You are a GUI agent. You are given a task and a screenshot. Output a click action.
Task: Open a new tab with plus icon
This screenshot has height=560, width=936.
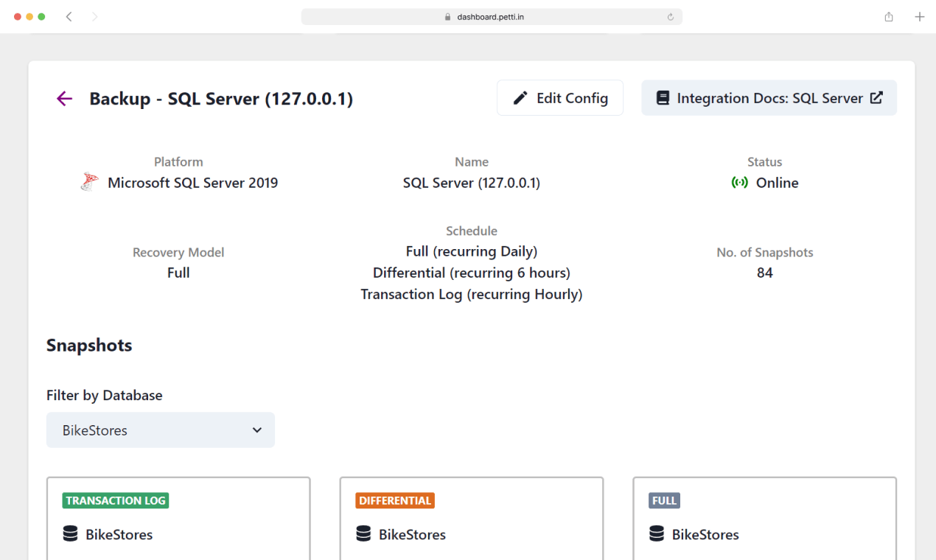pyautogui.click(x=919, y=16)
